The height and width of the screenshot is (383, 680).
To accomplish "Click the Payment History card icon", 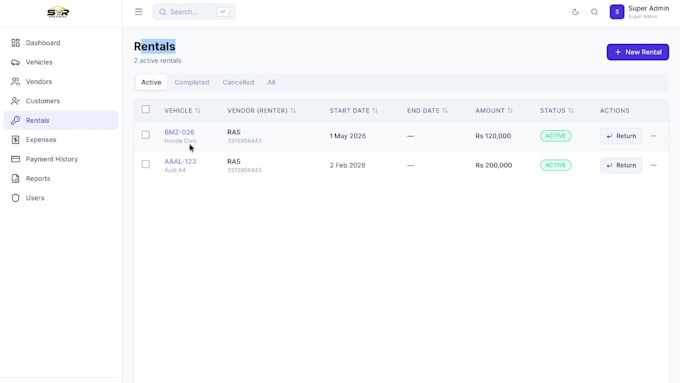I will pyautogui.click(x=16, y=159).
